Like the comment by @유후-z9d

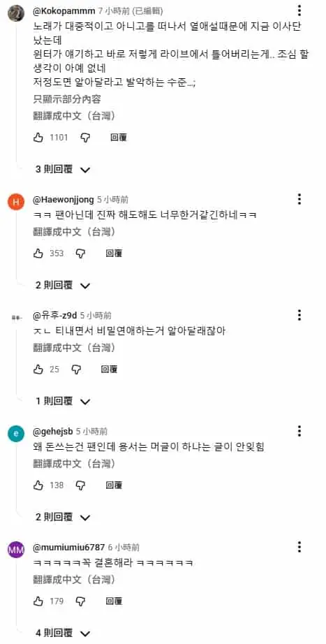tap(38, 369)
